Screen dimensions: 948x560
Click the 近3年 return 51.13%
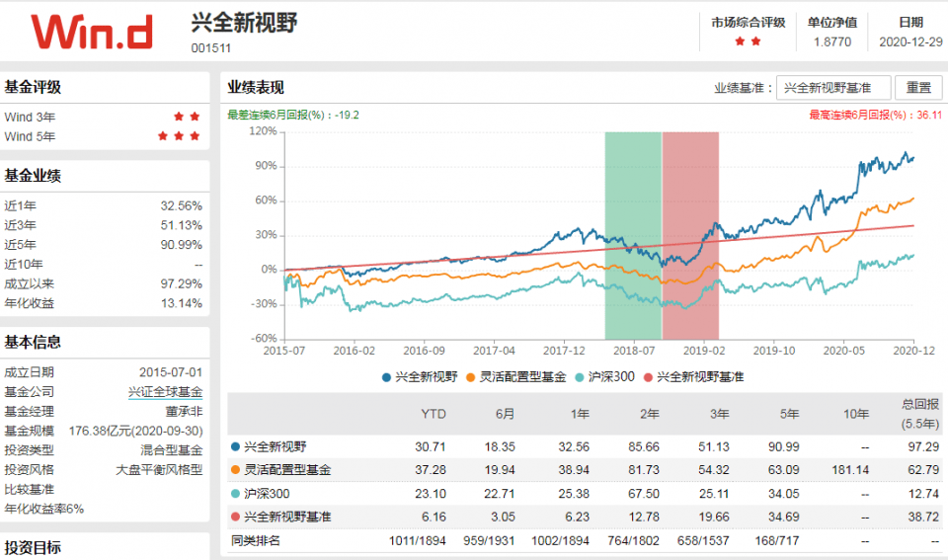(182, 225)
